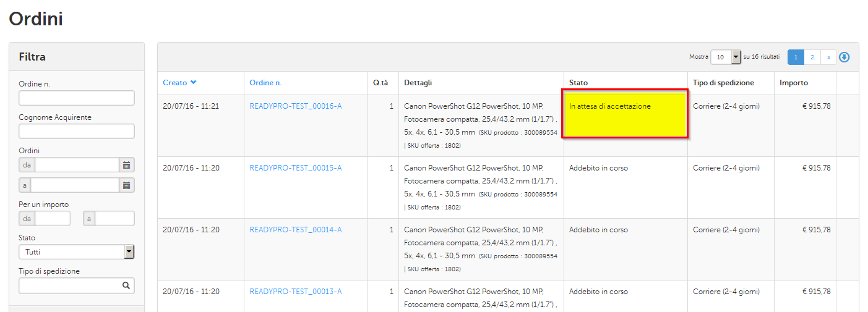This screenshot has height=312, width=868.
Task: Open order READYPRO-TEST_00016-A
Action: [x=295, y=106]
